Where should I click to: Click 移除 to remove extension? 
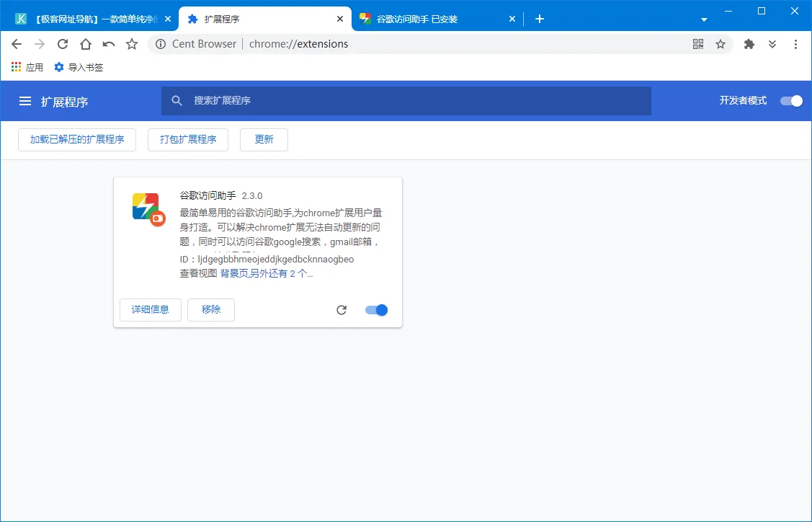211,310
